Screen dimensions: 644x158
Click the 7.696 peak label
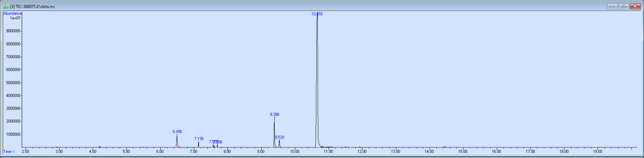click(219, 142)
